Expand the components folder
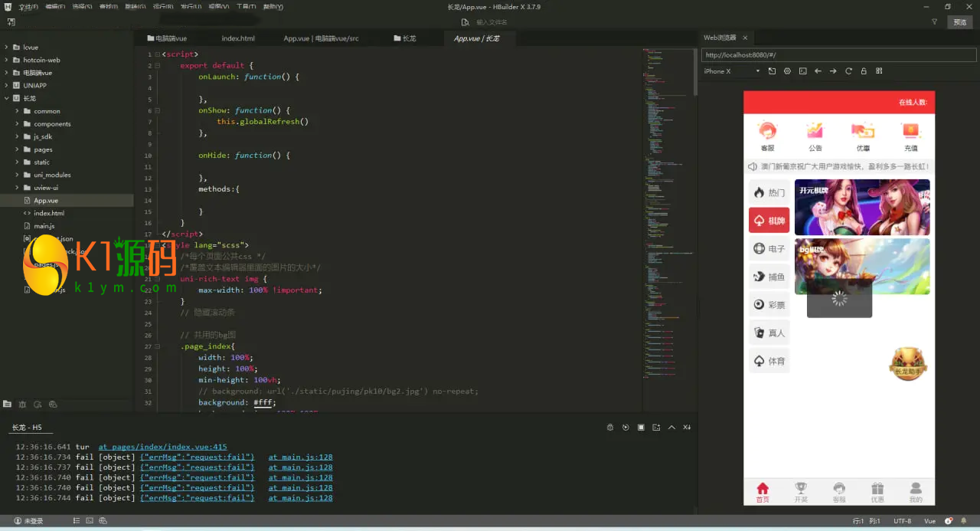This screenshot has height=531, width=980. [17, 123]
